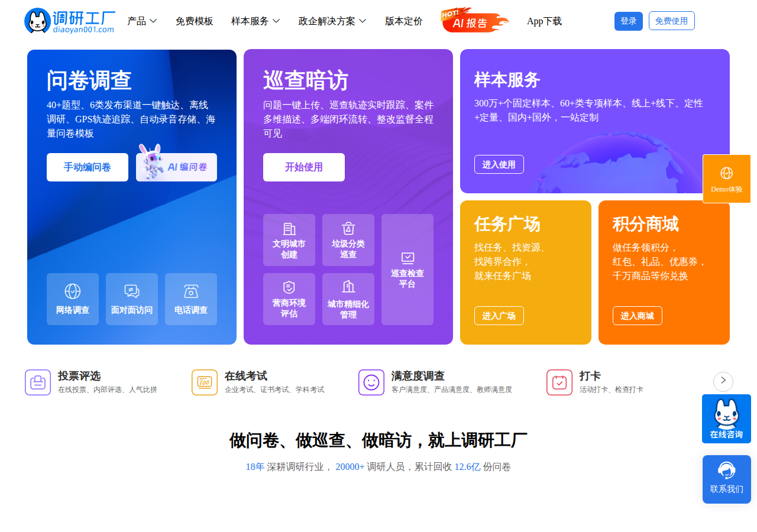
Task: Open App下载 menu item
Action: point(544,21)
